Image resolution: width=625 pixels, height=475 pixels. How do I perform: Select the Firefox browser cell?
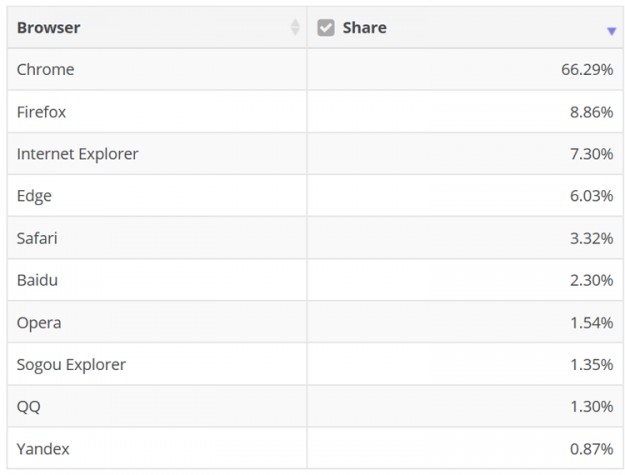point(41,112)
